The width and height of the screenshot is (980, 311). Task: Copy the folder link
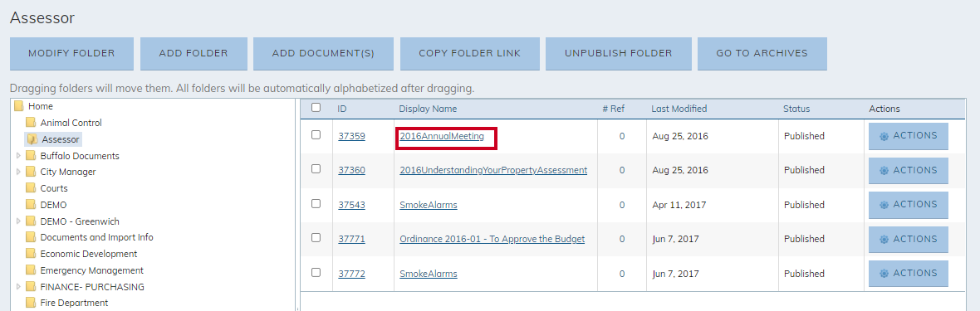tap(470, 54)
